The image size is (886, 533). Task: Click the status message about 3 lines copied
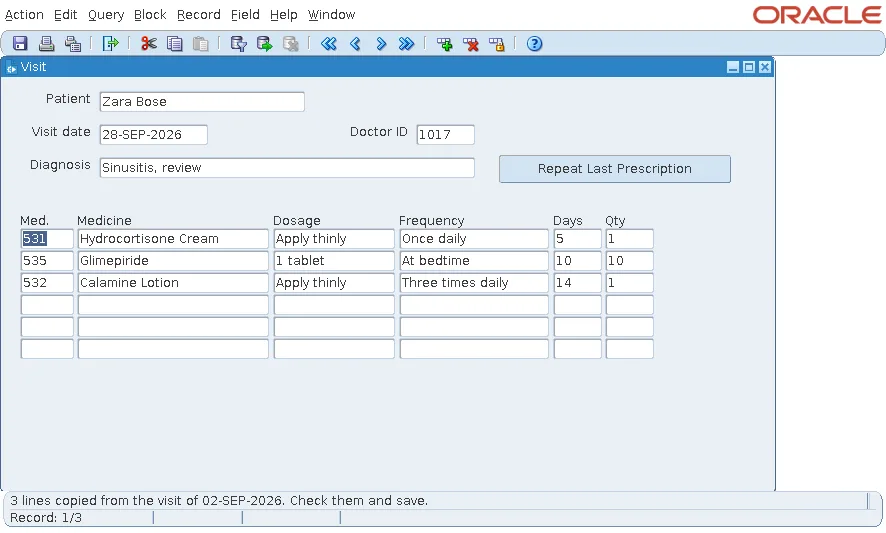(219, 501)
